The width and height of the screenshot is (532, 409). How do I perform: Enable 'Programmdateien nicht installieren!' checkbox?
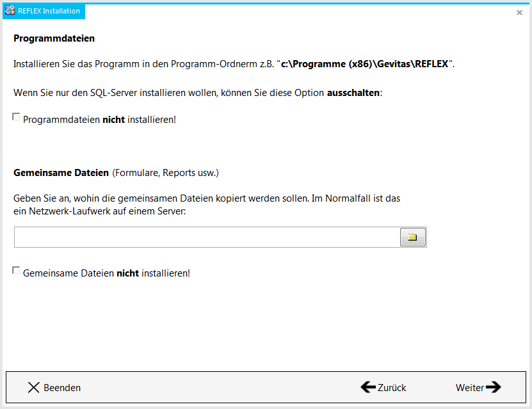(16, 117)
